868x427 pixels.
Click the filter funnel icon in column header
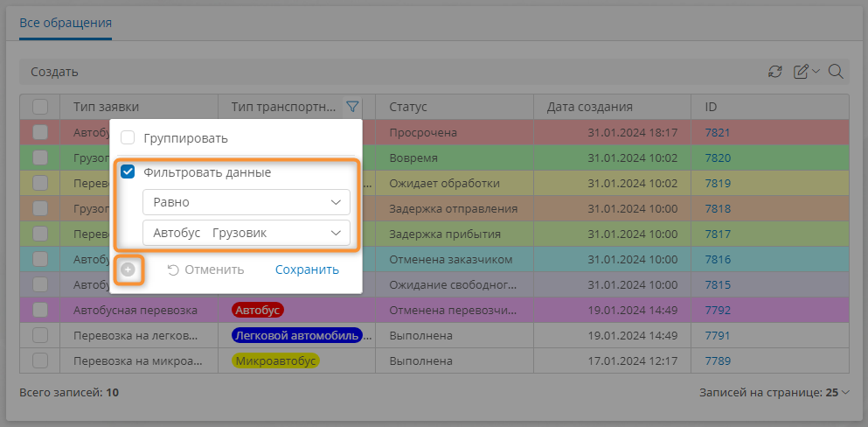(x=352, y=107)
